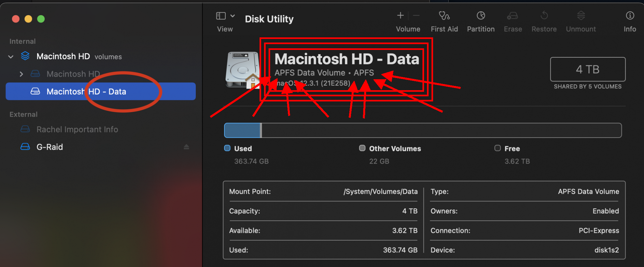Click the Type value APFS Data Volume
This screenshot has height=267, width=644.
click(589, 192)
